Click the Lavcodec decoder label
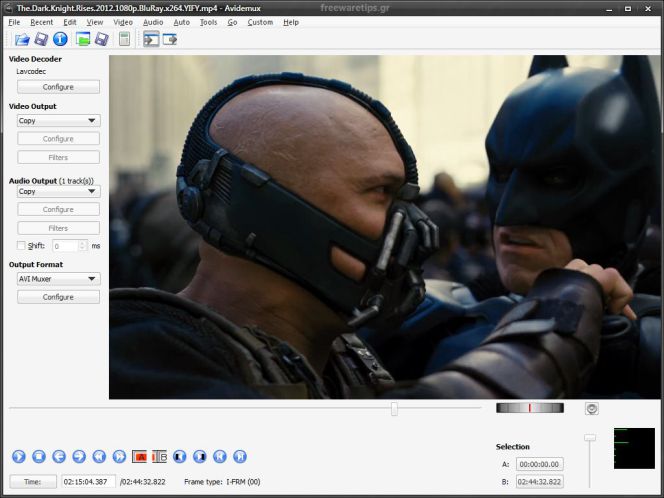 [x=31, y=72]
